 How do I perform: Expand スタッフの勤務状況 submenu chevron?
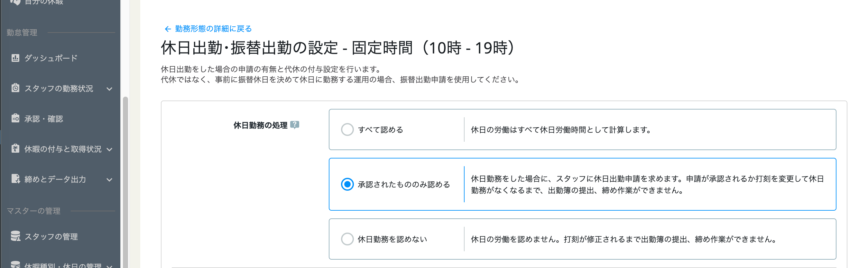[109, 89]
